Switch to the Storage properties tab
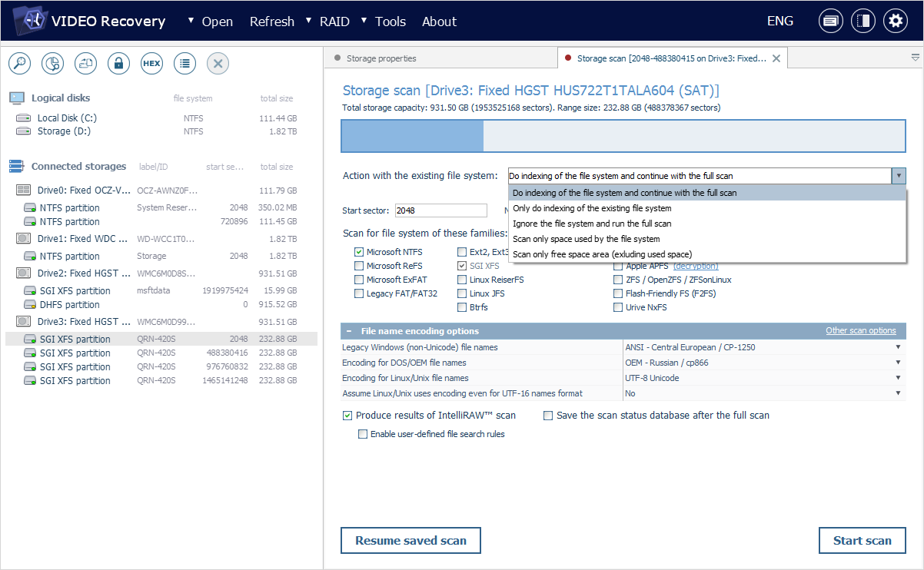Image resolution: width=924 pixels, height=570 pixels. (x=381, y=58)
